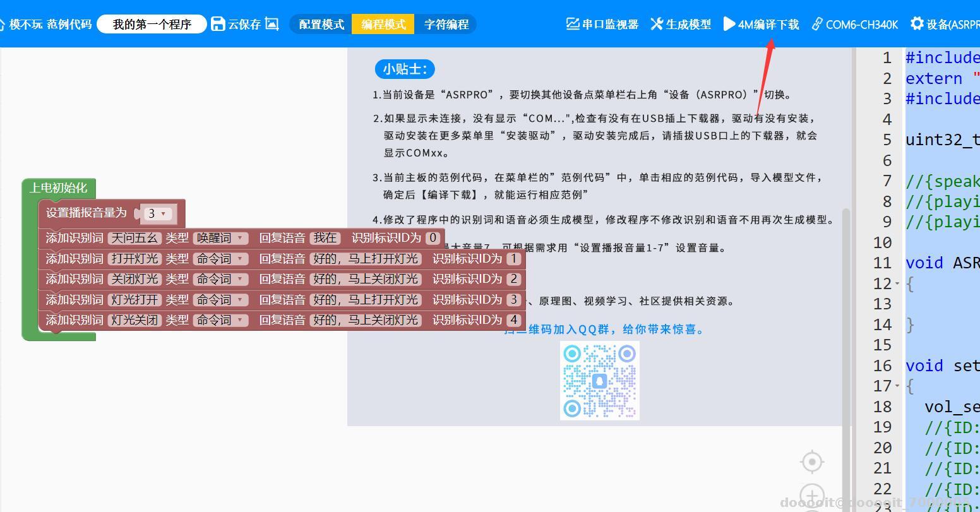
Task: Click the zoom-in plus icon bottom right
Action: click(x=813, y=496)
